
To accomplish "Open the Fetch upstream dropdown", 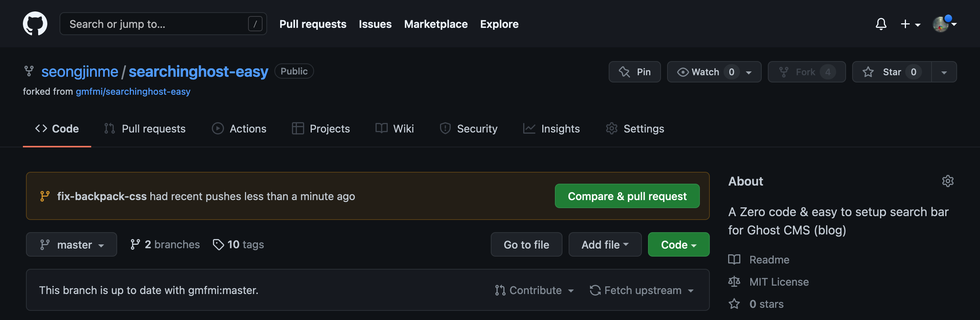I will (x=642, y=290).
